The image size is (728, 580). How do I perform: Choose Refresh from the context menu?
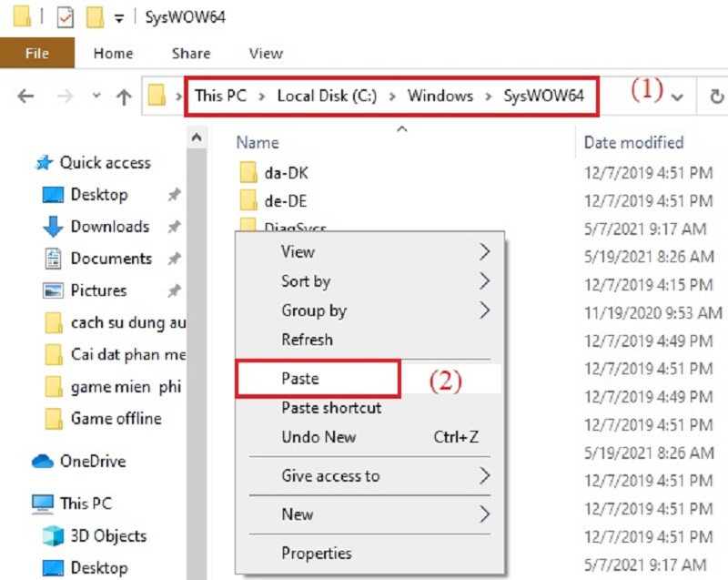click(369, 340)
